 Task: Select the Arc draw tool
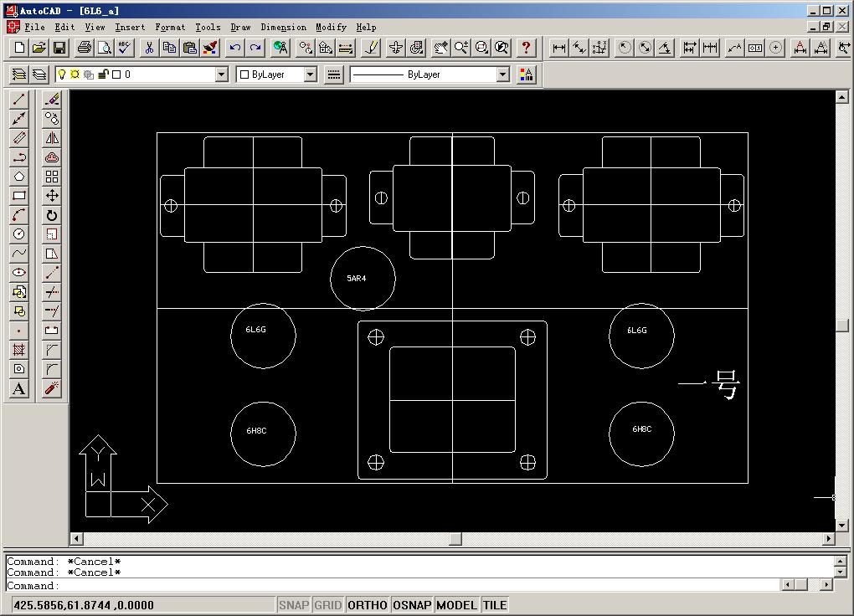click(x=19, y=215)
